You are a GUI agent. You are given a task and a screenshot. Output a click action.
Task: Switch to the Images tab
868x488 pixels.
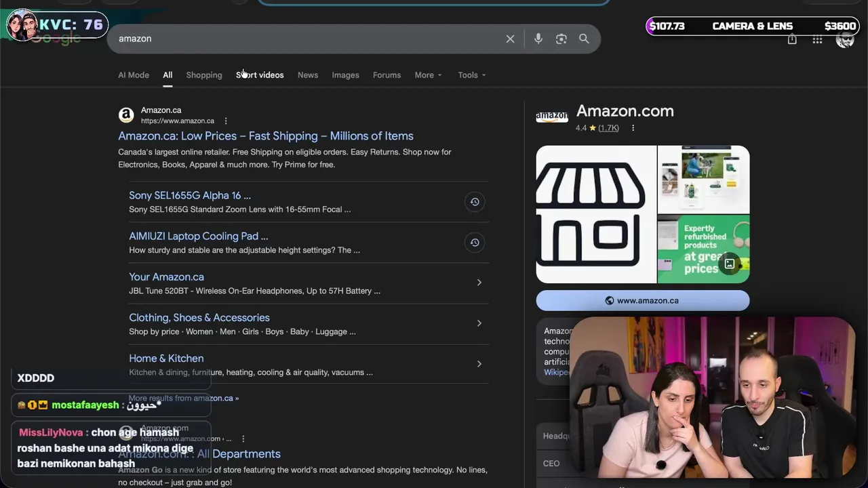click(x=345, y=75)
